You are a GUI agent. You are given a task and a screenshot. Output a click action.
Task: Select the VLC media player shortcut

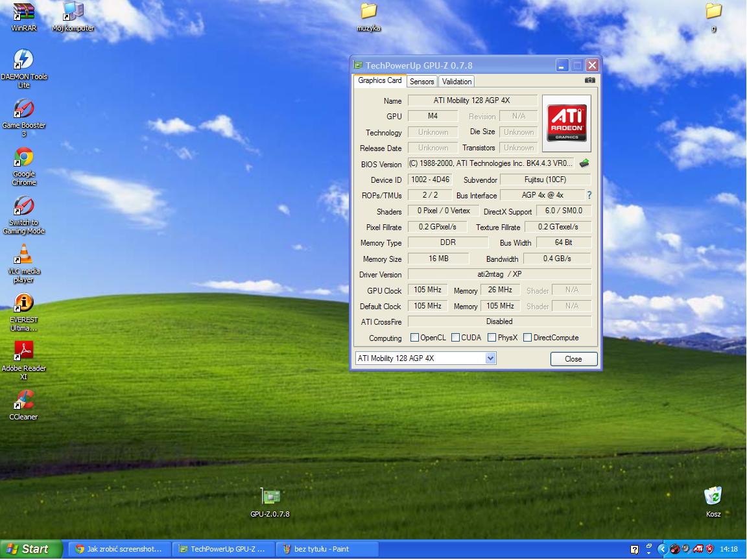[x=23, y=263]
